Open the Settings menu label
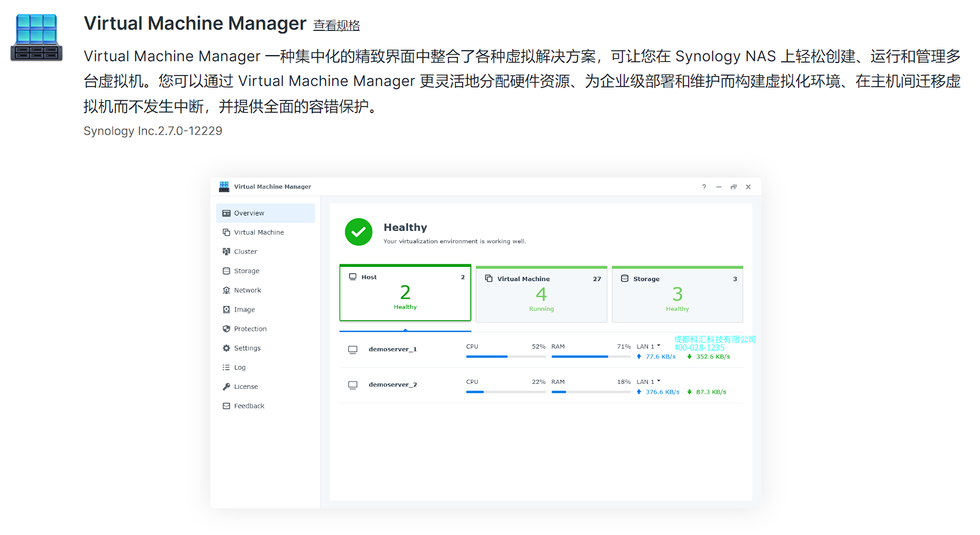The height and width of the screenshot is (535, 980). tap(247, 348)
